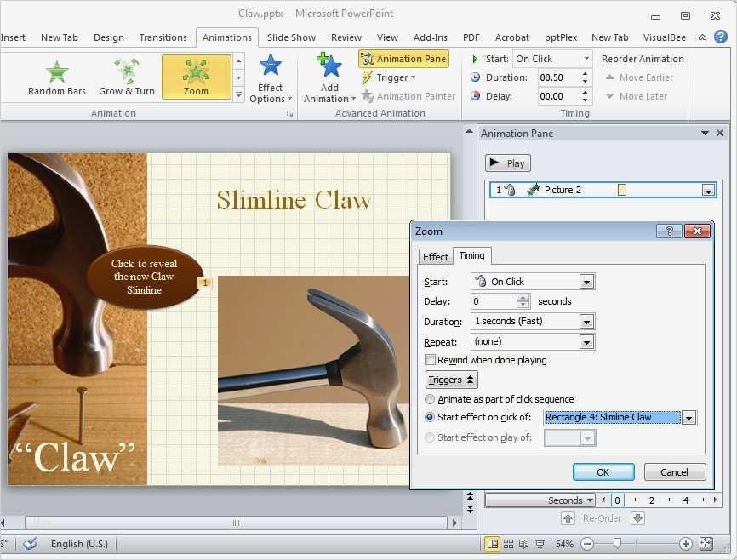737x560 pixels.
Task: Apply the Random Bars animation
Action: pyautogui.click(x=57, y=77)
